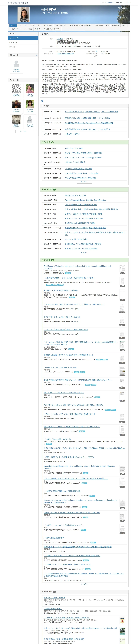Switch to 学歴 tab
The height and width of the screenshot is (644, 138).
(x=20, y=26)
